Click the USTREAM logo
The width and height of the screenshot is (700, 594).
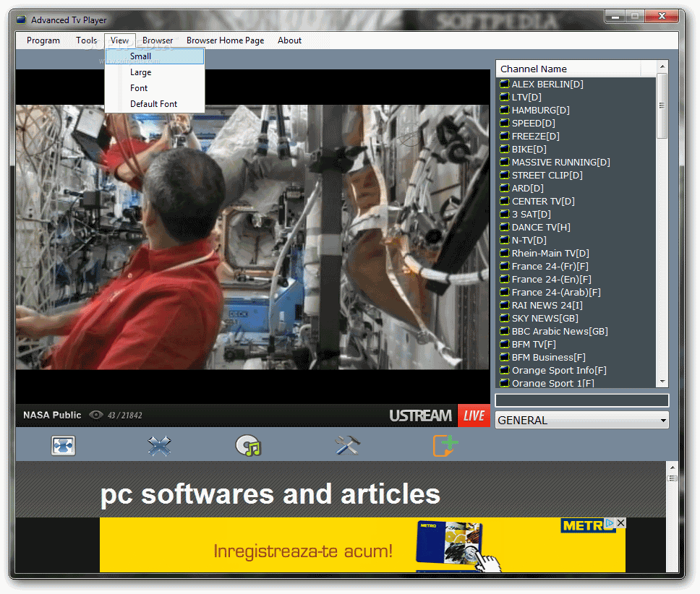pyautogui.click(x=421, y=416)
